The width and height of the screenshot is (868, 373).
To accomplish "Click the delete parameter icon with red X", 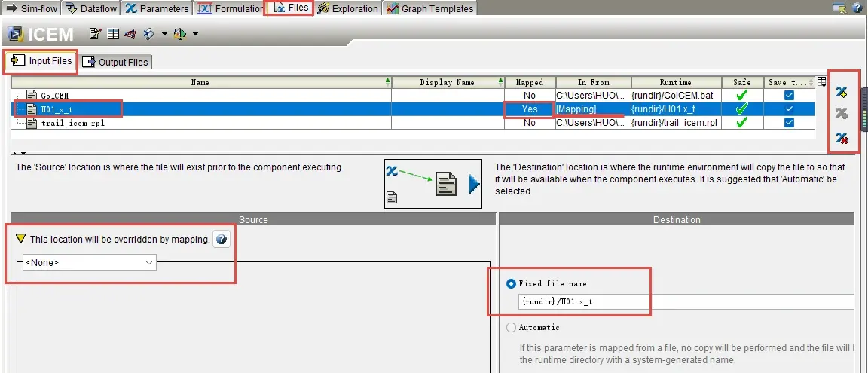I will pos(842,138).
